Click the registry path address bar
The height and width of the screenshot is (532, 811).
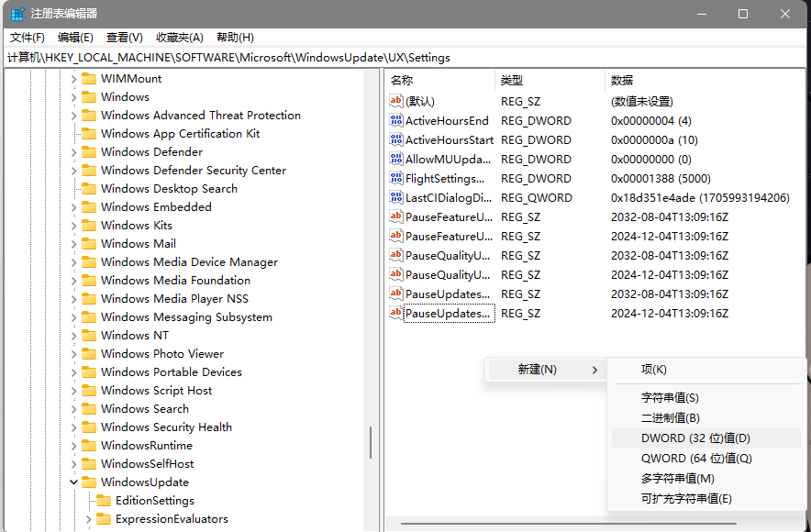405,58
